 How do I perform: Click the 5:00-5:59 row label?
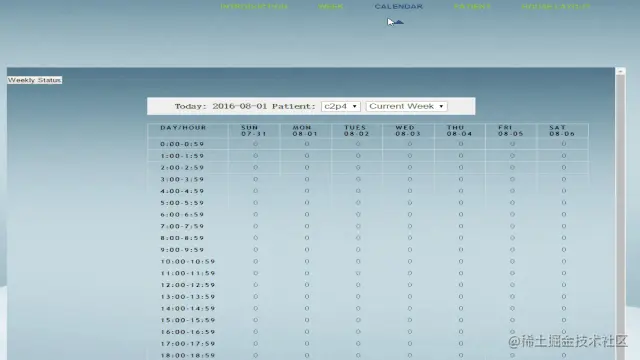(182, 203)
